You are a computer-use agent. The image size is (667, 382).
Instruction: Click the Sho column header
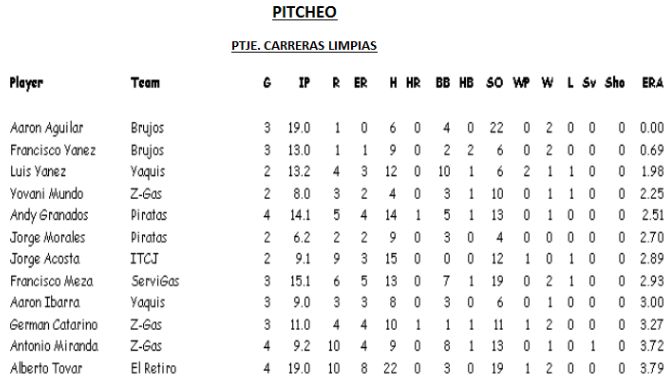click(x=615, y=83)
